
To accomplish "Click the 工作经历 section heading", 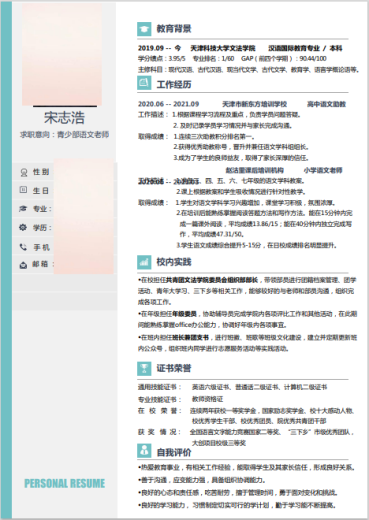I will pyautogui.click(x=174, y=85).
